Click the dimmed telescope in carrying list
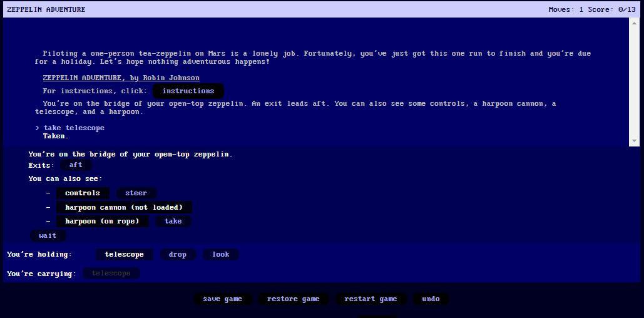 click(111, 273)
